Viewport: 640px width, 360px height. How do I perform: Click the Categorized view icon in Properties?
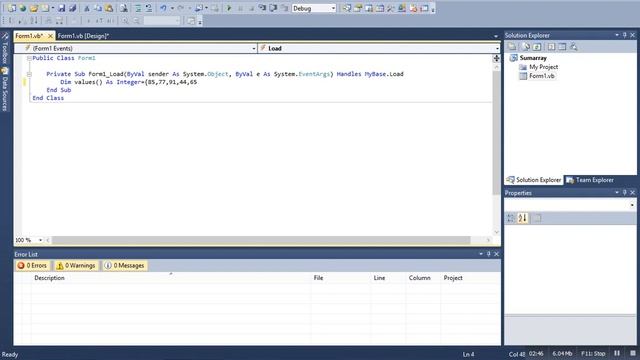pyautogui.click(x=511, y=218)
